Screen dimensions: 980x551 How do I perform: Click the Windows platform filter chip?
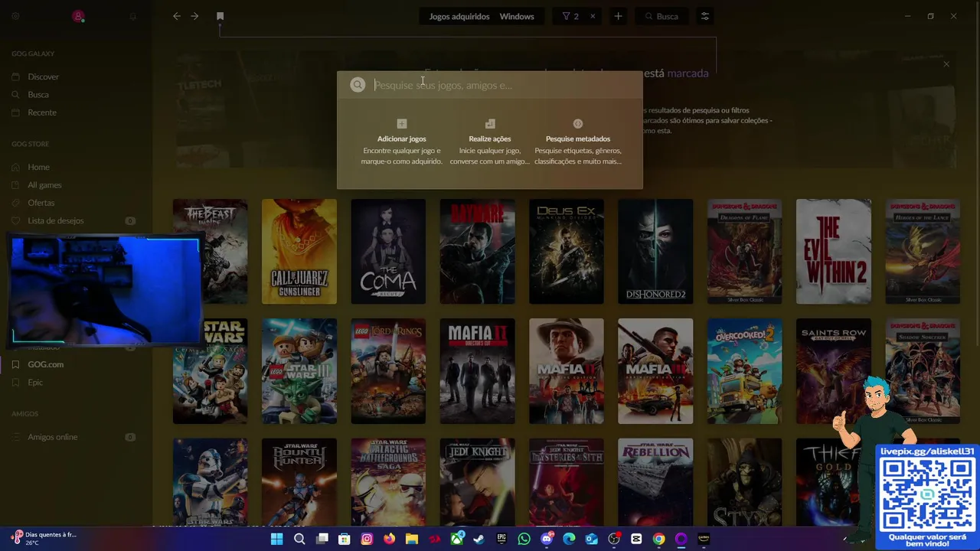pos(517,16)
